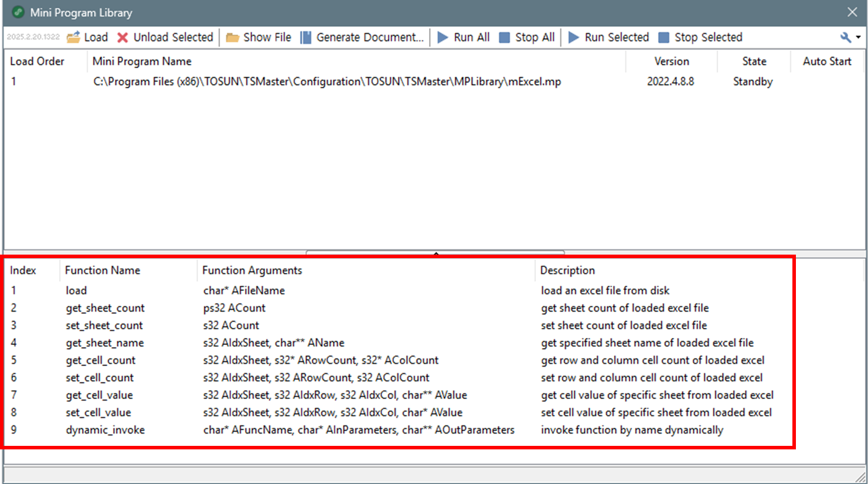Click the Mini Program Library title icon
The width and height of the screenshot is (868, 484).
pyautogui.click(x=18, y=12)
